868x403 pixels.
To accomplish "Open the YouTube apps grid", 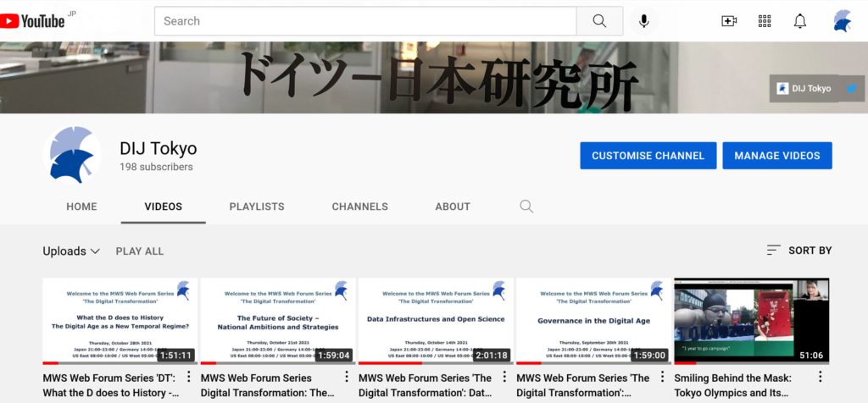I will point(765,21).
